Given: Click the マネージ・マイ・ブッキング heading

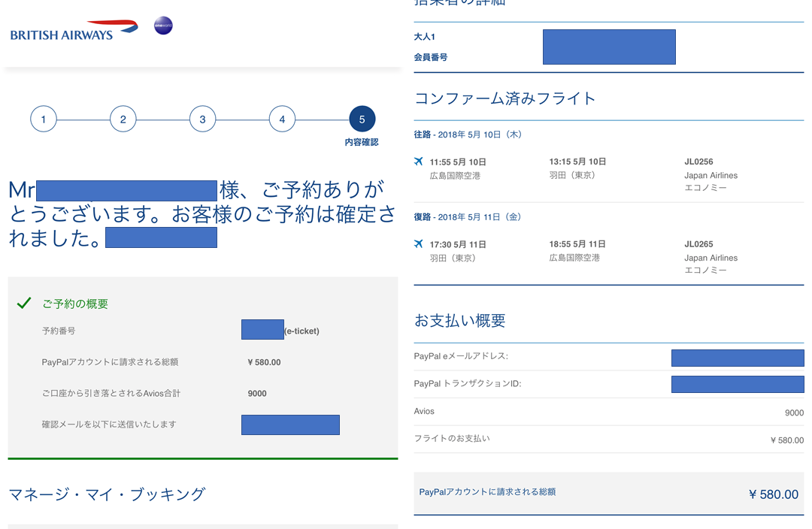Looking at the screenshot, I should [x=108, y=494].
